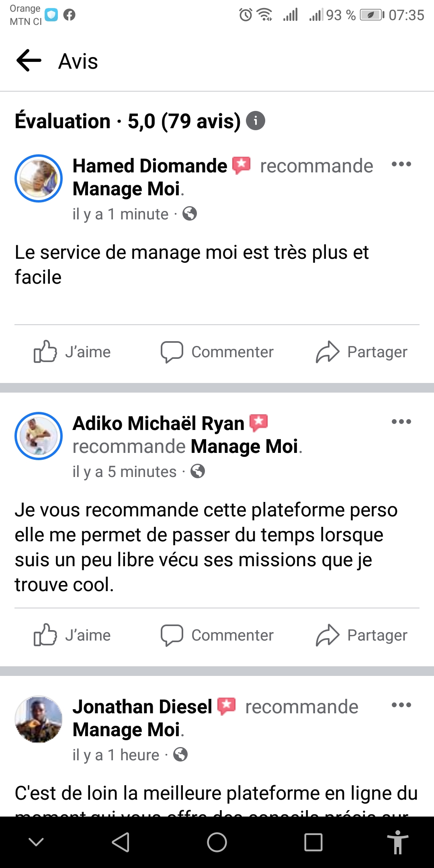Like Adiko Michaël Ryan's review

click(72, 635)
